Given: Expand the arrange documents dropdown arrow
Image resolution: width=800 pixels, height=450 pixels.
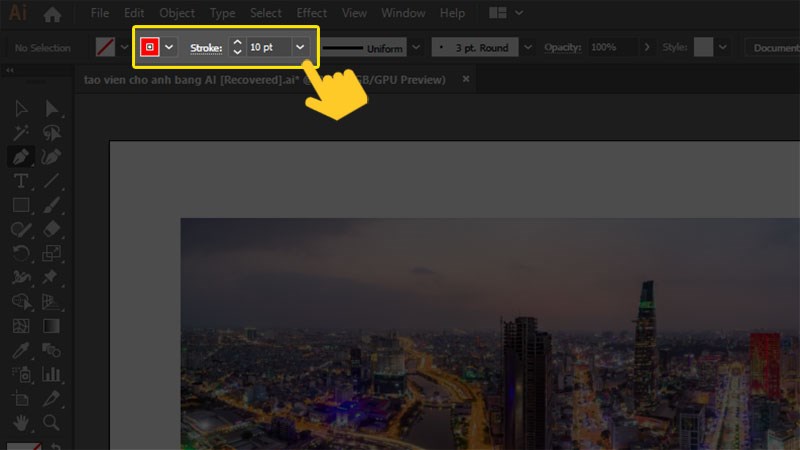Looking at the screenshot, I should pyautogui.click(x=519, y=13).
